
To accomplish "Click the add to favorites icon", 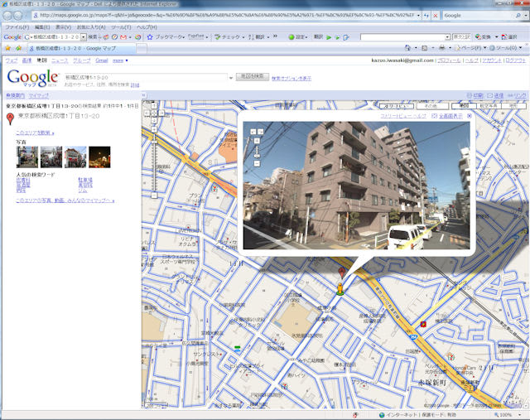I will click(x=18, y=48).
